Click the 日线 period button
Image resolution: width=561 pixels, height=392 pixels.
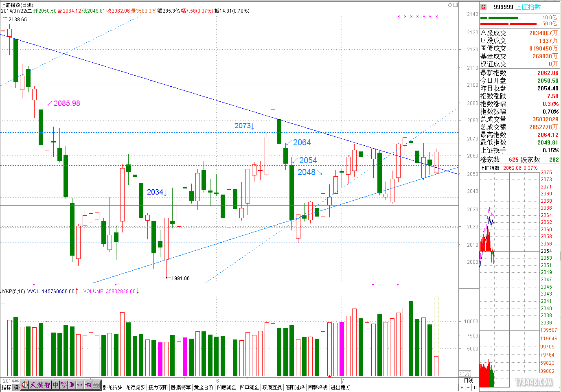tap(469, 381)
